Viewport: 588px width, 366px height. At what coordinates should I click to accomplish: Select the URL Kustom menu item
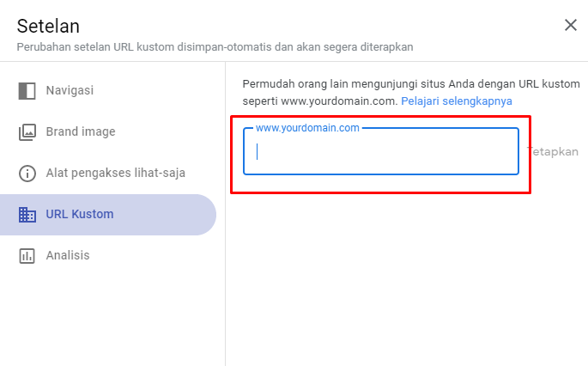(x=80, y=215)
